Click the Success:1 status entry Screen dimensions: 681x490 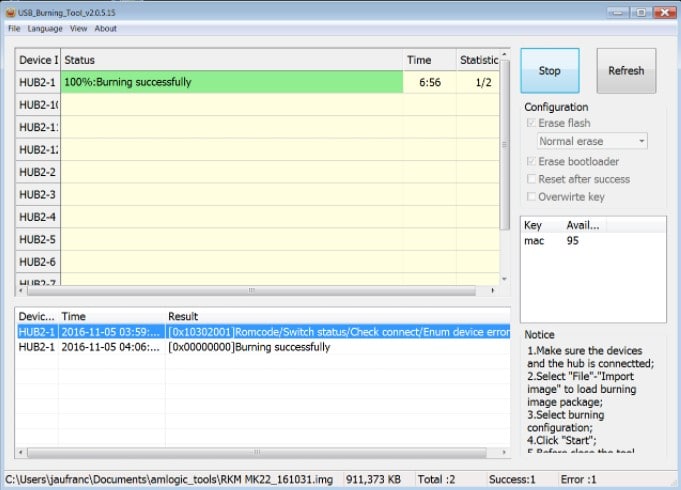[512, 480]
